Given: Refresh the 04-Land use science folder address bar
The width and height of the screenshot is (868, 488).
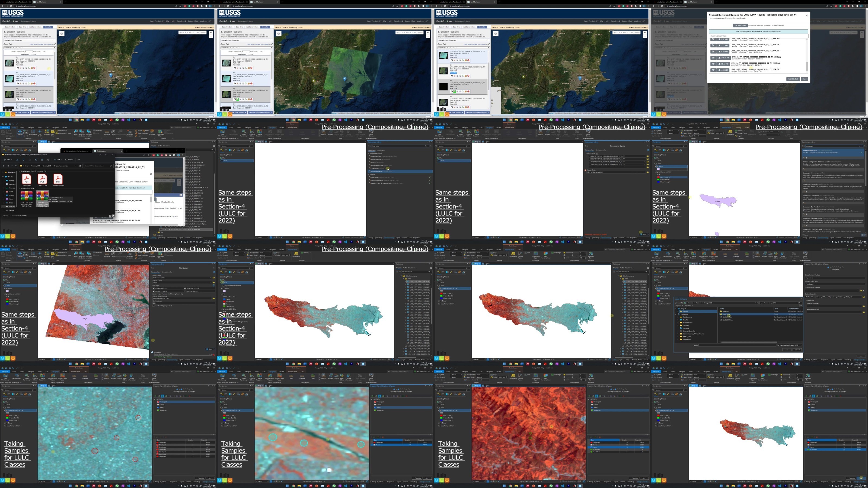Looking at the screenshot, I should pyautogui.click(x=80, y=166).
